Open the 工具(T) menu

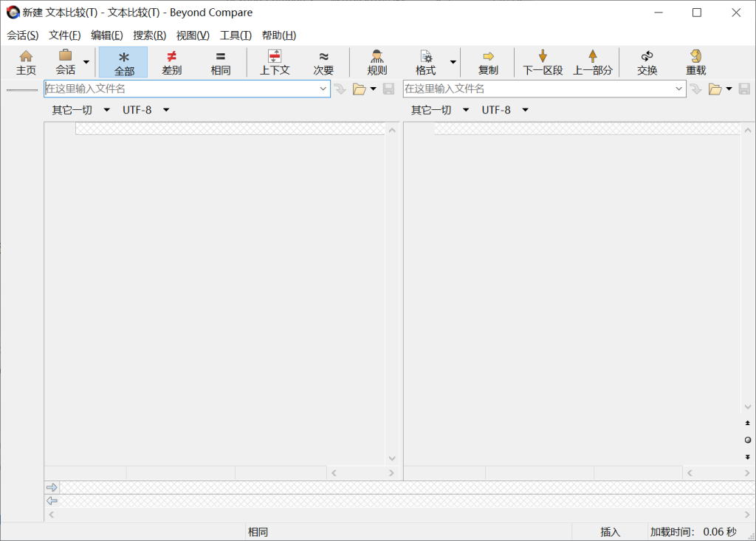coord(236,35)
